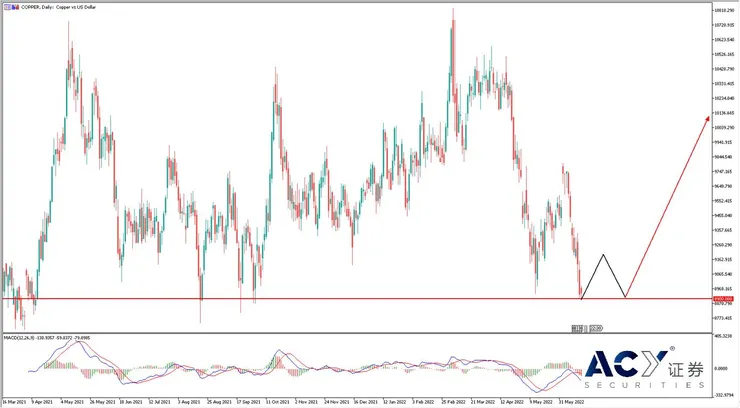Click the '9 May 2022' date label
740x408 pixels.
coord(541,402)
